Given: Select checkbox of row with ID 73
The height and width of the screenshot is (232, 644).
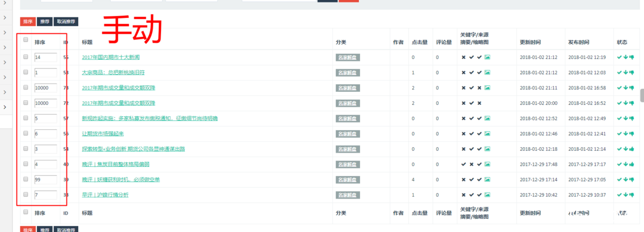Looking at the screenshot, I should tap(26, 87).
